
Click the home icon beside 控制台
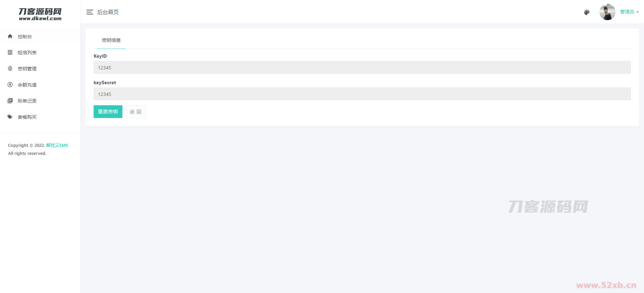pos(10,36)
